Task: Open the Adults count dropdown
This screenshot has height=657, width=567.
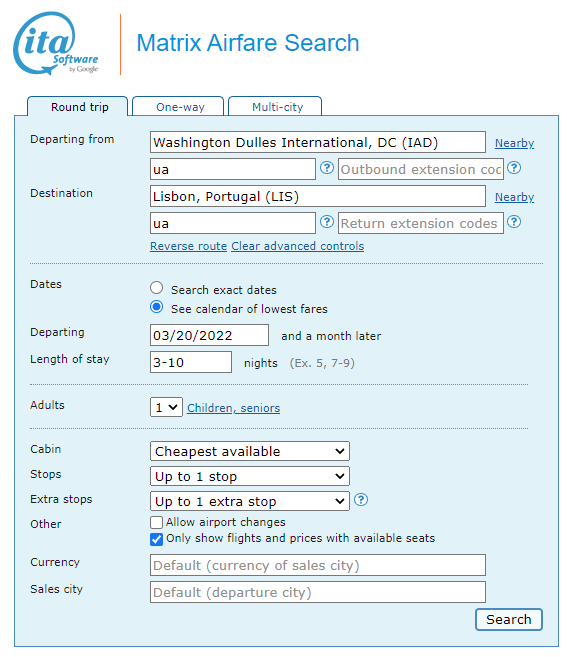Action: point(166,407)
